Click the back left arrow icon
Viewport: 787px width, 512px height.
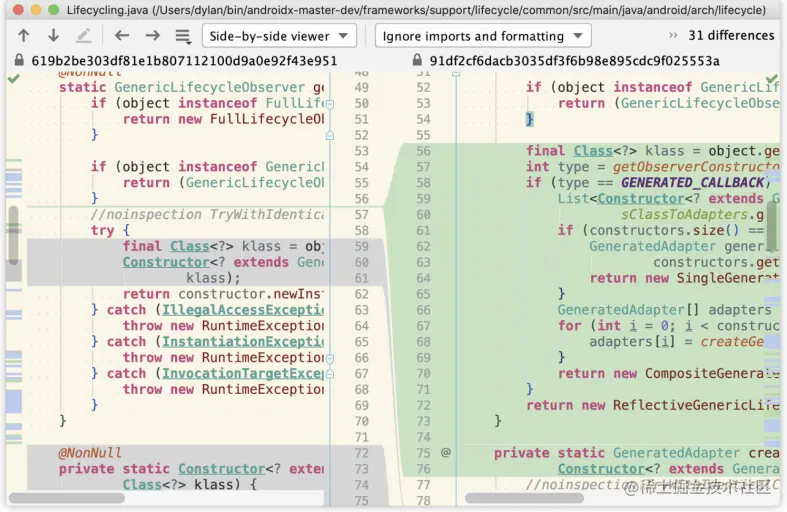122,36
